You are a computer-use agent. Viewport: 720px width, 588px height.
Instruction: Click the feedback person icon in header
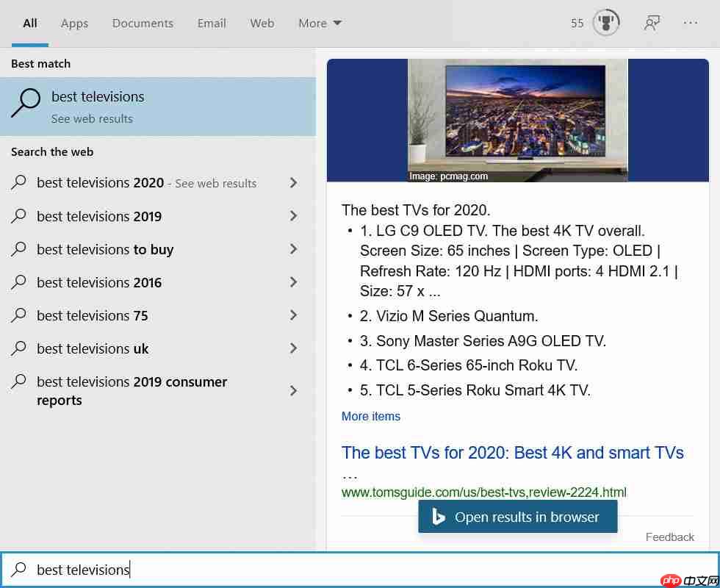(652, 23)
